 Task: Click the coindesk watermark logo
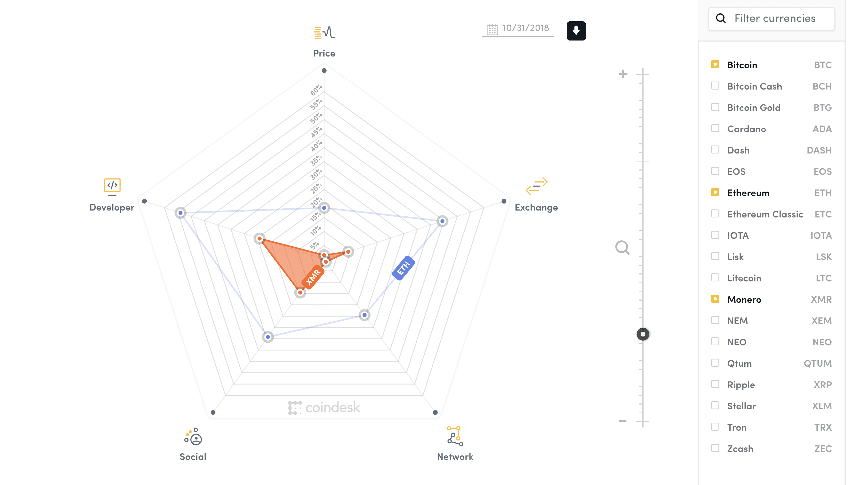coord(324,407)
